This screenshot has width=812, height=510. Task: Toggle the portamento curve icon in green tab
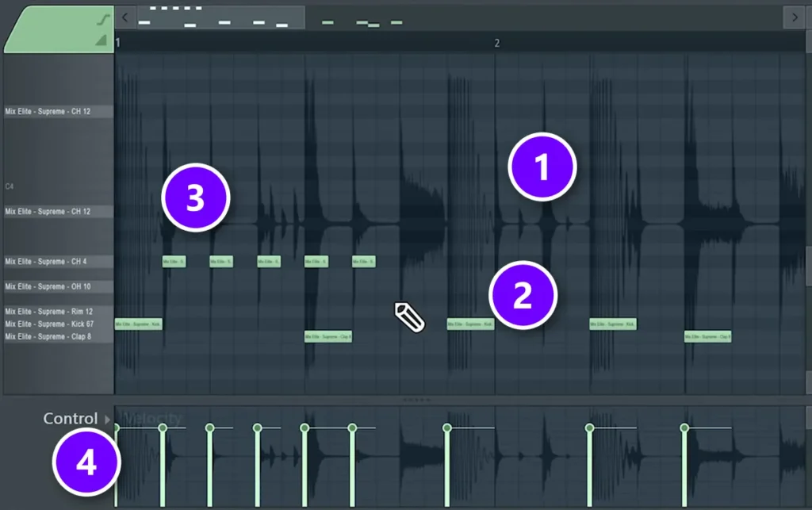pyautogui.click(x=104, y=20)
